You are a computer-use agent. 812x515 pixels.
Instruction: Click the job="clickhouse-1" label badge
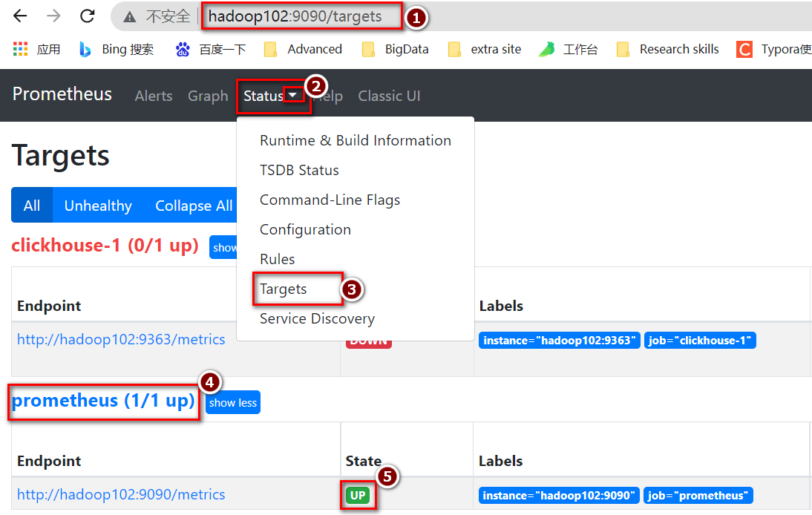[x=700, y=340]
